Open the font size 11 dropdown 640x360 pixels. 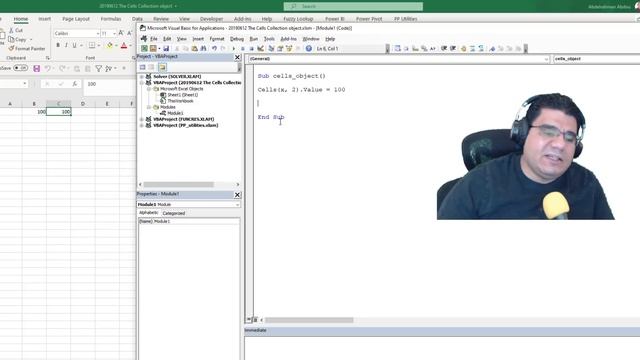pos(114,33)
